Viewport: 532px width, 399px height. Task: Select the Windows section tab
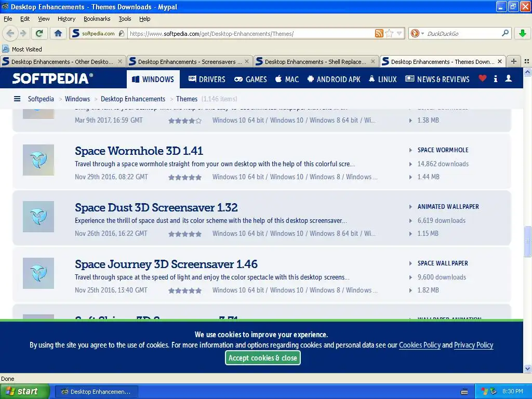153,79
